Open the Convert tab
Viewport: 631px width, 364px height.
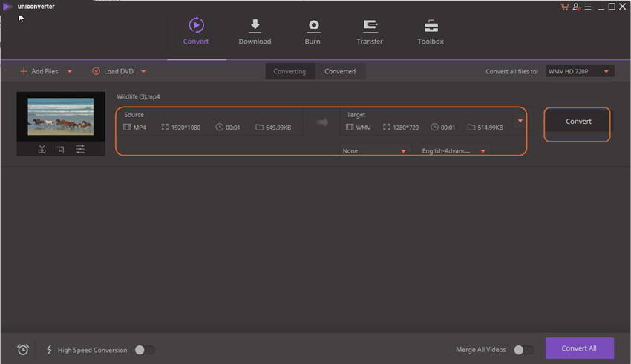coord(196,31)
